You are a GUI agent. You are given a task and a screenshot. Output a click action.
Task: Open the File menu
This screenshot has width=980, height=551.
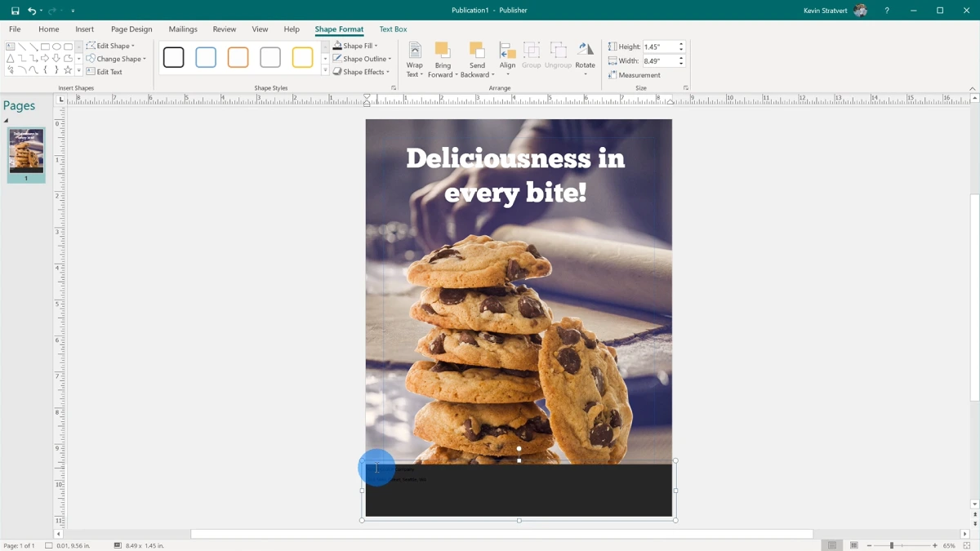click(x=15, y=29)
